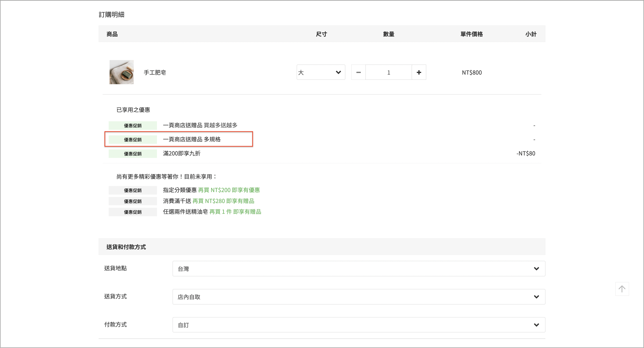Click the 一頁商店送贈品 多規格 promotion text

[x=192, y=139]
